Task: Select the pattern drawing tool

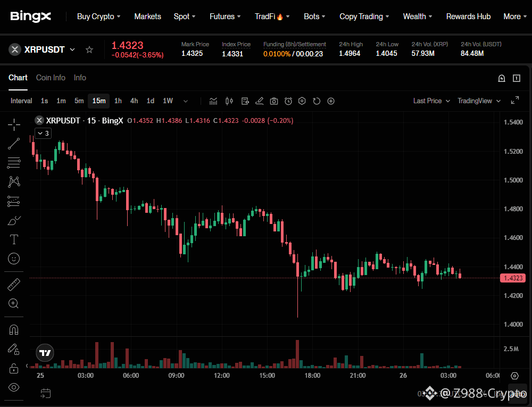Action: coord(14,182)
